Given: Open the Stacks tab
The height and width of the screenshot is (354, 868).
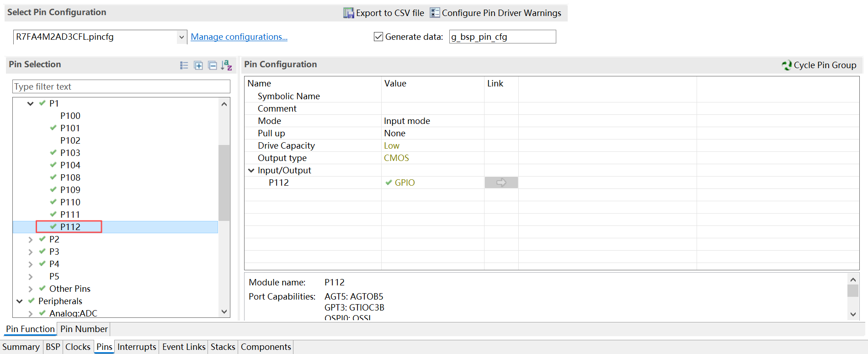Looking at the screenshot, I should pyautogui.click(x=223, y=347).
